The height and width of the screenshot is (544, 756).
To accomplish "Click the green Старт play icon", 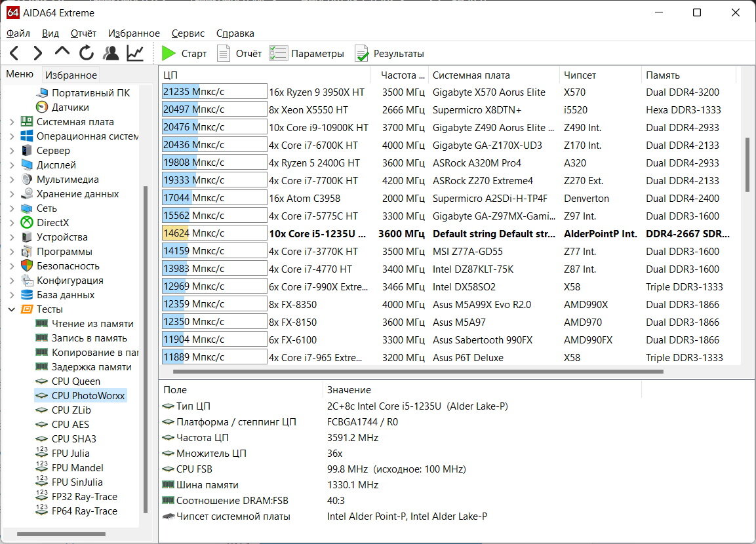I will (169, 54).
